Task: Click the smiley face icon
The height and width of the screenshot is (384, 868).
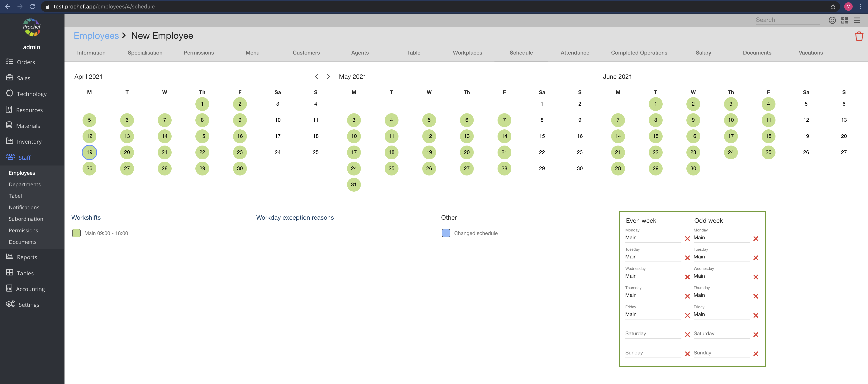Action: 832,20
